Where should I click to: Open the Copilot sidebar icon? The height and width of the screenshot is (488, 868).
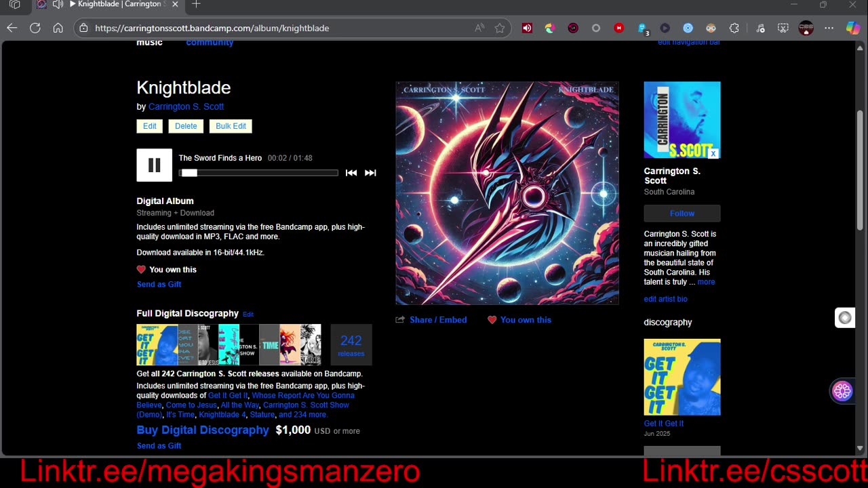pyautogui.click(x=853, y=28)
